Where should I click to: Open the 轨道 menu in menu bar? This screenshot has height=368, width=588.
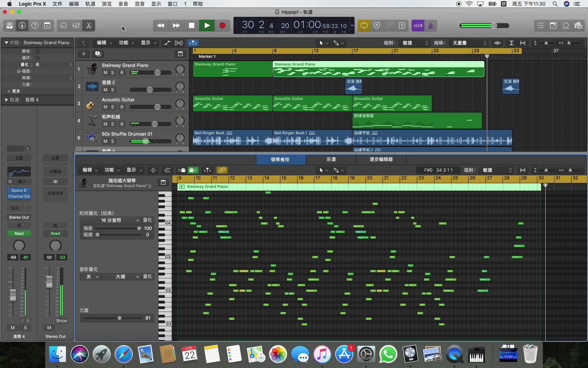[x=90, y=4]
